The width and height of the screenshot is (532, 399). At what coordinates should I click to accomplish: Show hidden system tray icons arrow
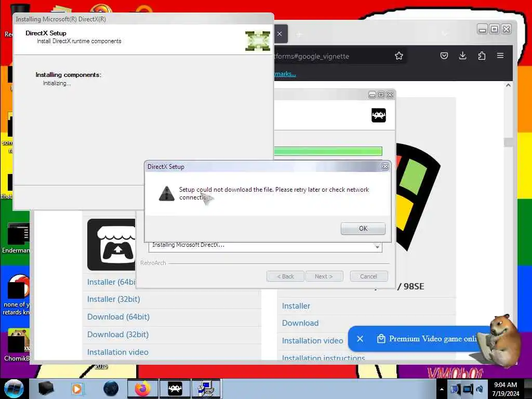tap(442, 389)
